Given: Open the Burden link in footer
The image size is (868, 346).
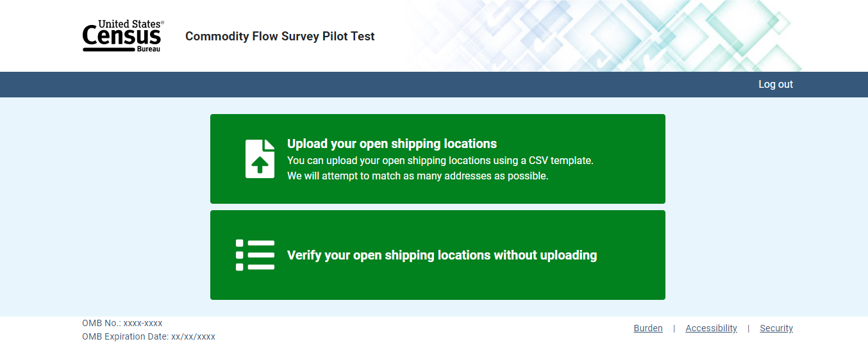Looking at the screenshot, I should point(648,328).
